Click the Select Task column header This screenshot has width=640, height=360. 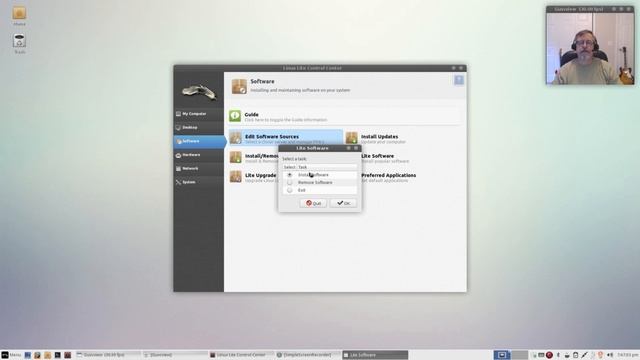(x=320, y=167)
